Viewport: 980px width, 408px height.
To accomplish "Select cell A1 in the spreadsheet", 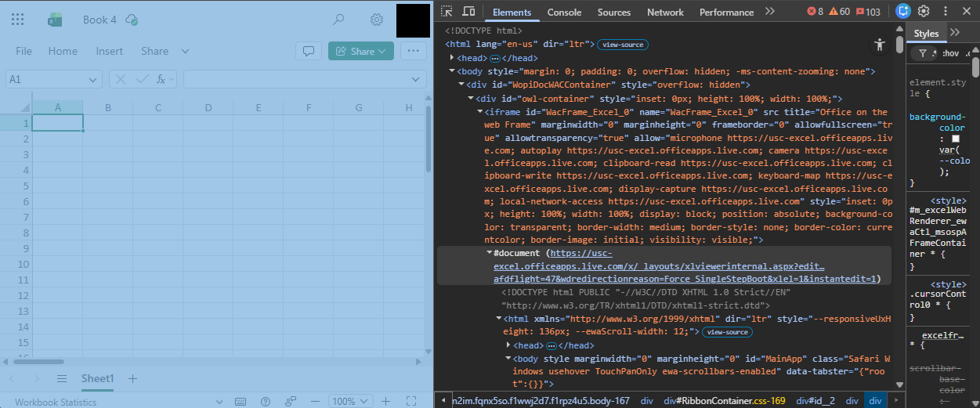I will click(57, 123).
